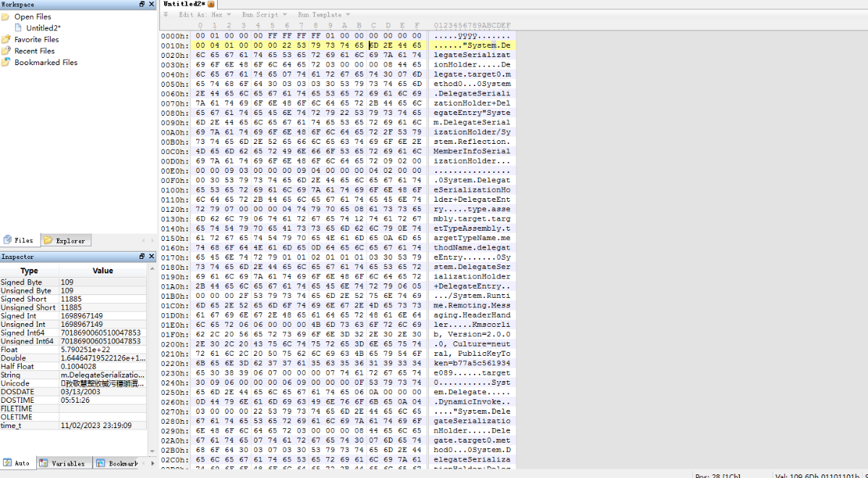Float the Workspace panel
868x478 pixels.
(142, 4)
